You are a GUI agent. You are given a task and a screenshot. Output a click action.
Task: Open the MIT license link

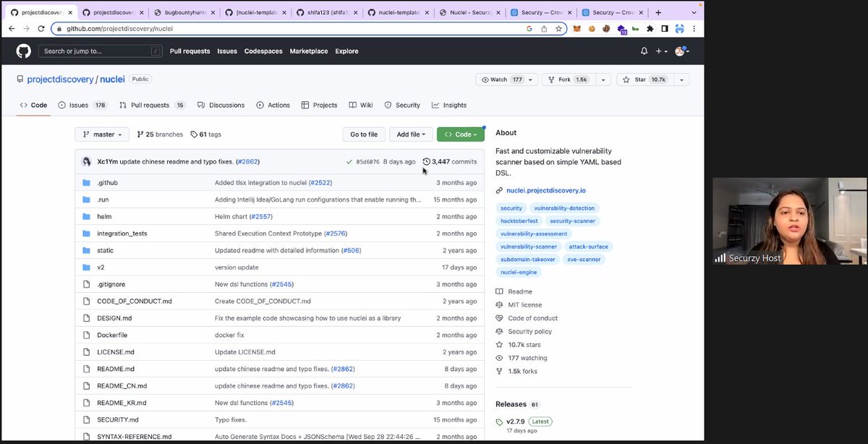tap(524, 305)
